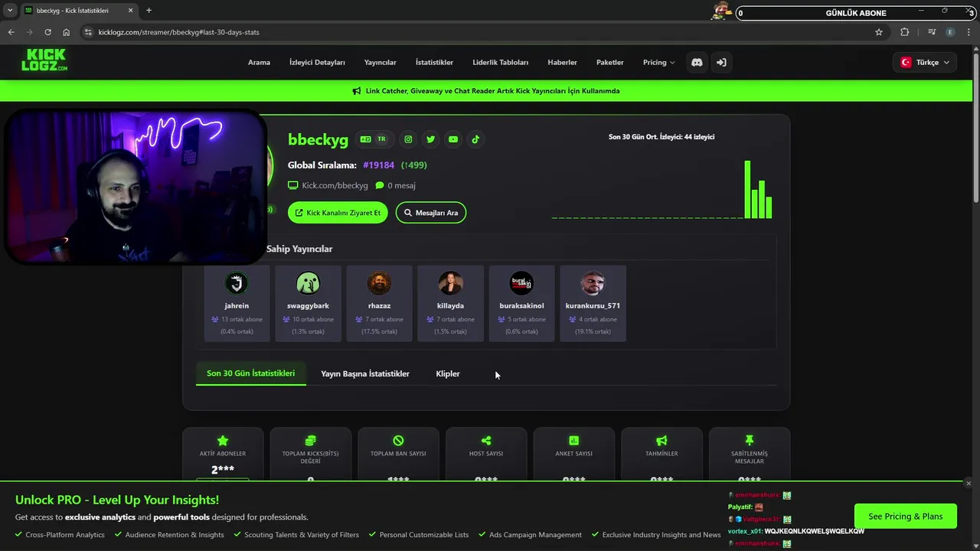
Task: Go to Haberler page
Action: point(562,62)
